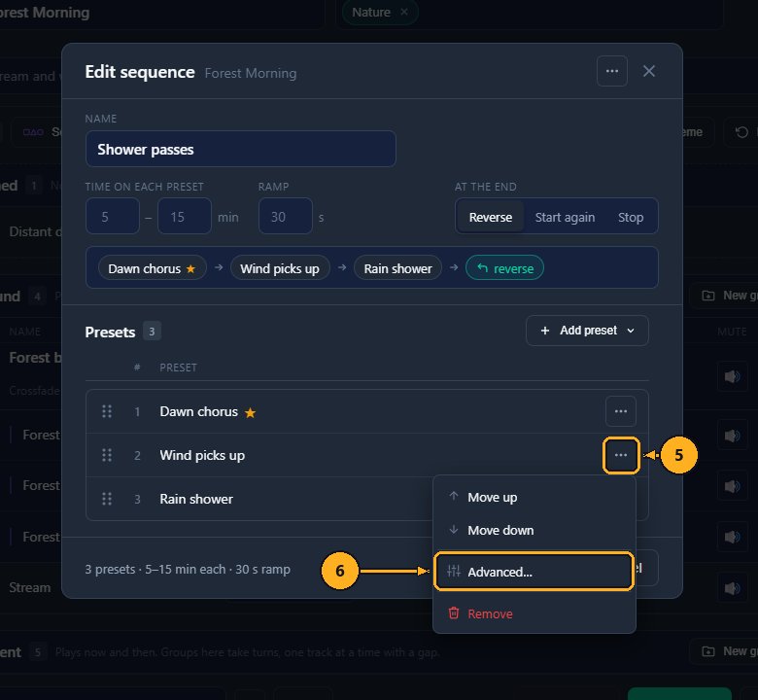Grab the drag handle of the Wind picks up row
The image size is (758, 700).
107,455
